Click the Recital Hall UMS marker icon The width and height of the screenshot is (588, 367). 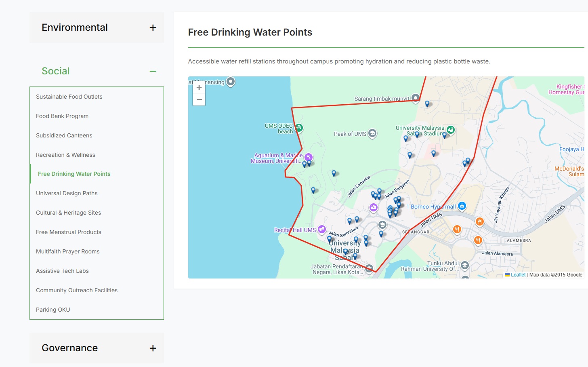pos(321,230)
